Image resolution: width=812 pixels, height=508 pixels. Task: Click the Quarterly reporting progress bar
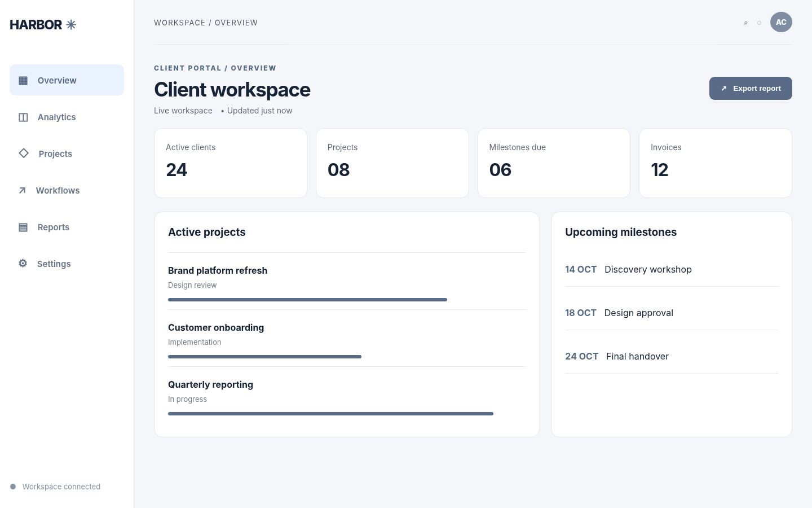330,414
